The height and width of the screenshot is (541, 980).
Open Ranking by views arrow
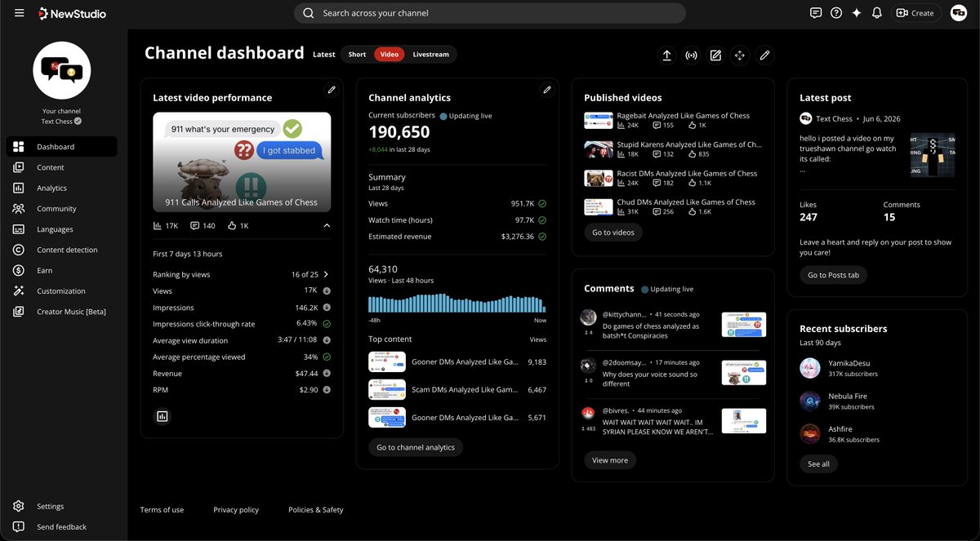[326, 275]
